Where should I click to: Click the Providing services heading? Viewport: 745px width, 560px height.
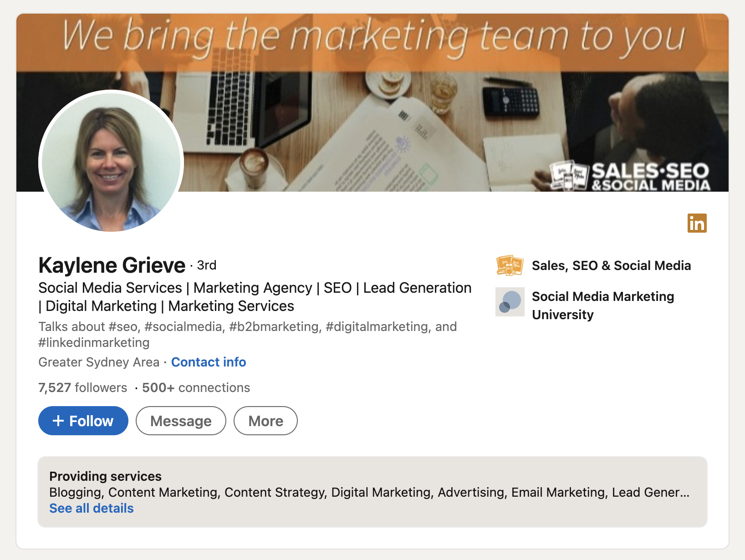(105, 476)
